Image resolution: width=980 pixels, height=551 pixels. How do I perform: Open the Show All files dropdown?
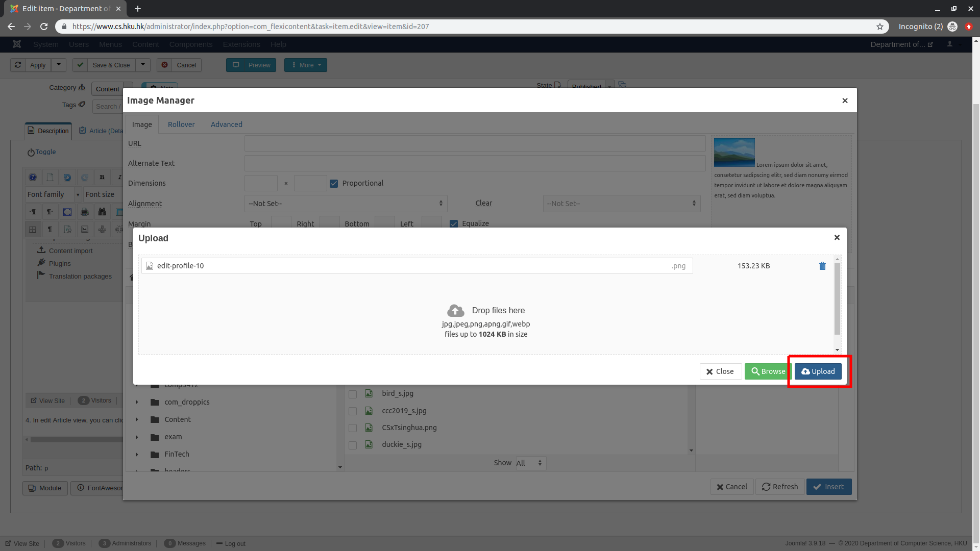click(x=530, y=463)
